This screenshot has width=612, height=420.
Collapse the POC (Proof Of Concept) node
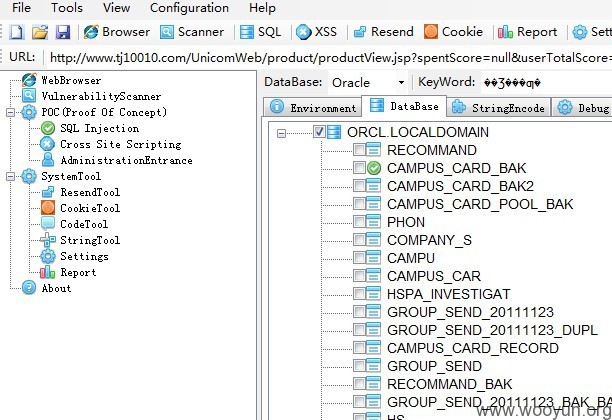pos(11,112)
